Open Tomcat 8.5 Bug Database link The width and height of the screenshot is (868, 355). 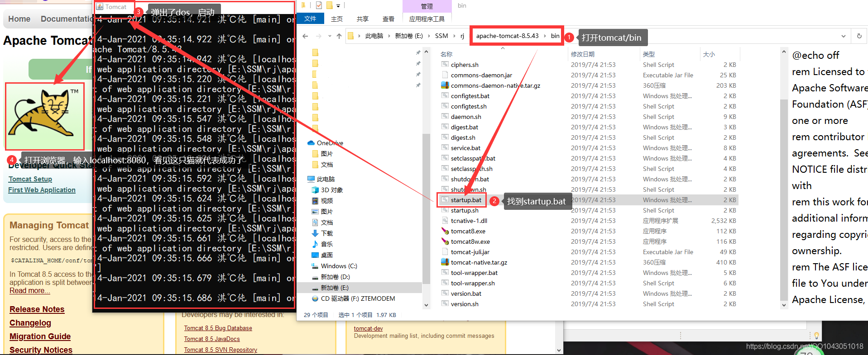tap(218, 328)
